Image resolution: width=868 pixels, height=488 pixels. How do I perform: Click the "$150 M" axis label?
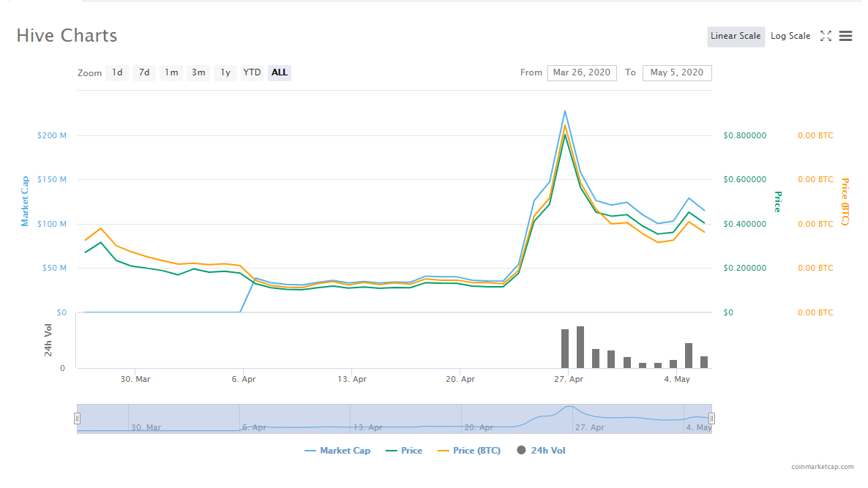[x=52, y=179]
